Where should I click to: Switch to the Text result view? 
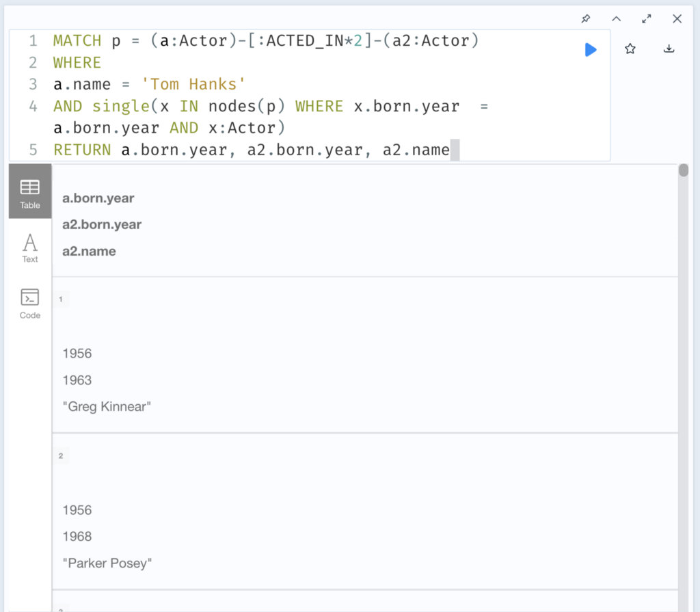click(30, 248)
